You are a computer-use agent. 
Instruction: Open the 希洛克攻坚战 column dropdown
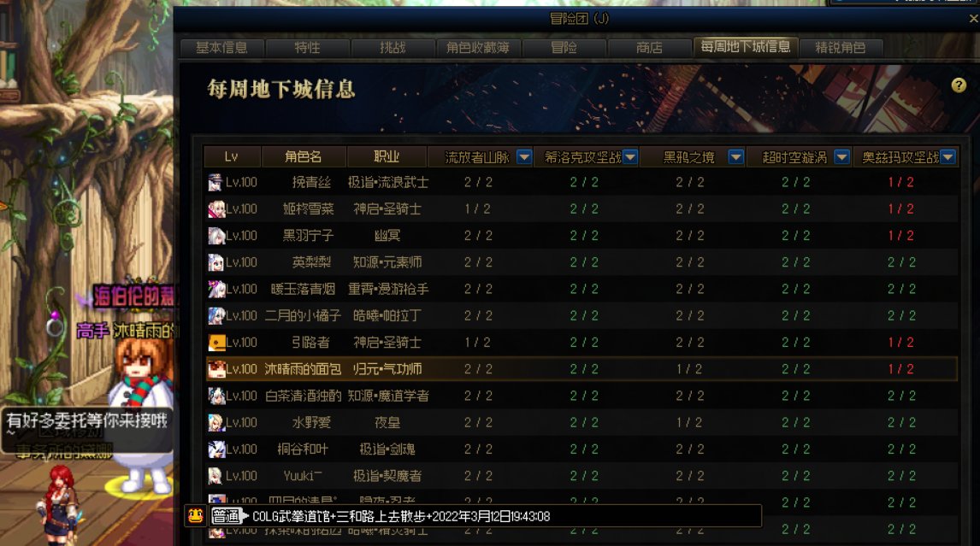pyautogui.click(x=630, y=157)
